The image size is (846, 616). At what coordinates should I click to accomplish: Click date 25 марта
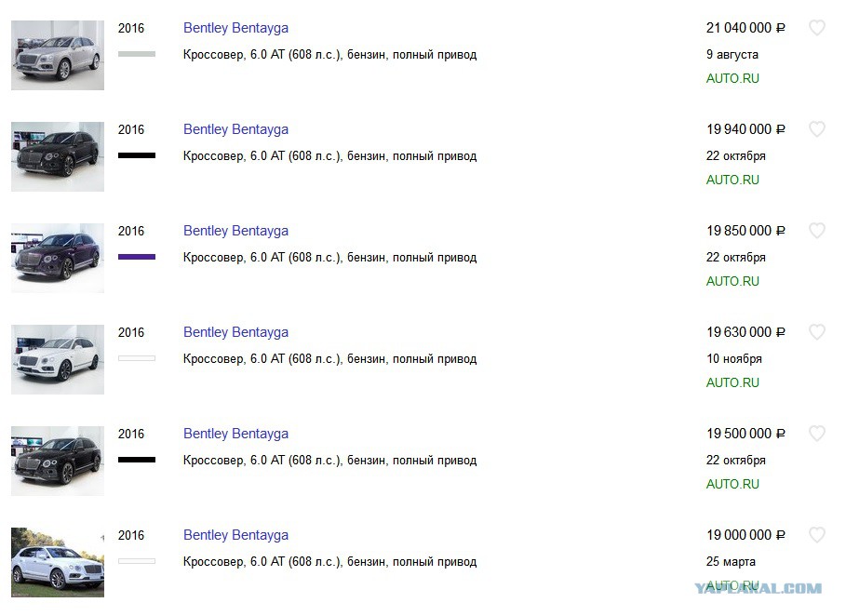(x=731, y=561)
